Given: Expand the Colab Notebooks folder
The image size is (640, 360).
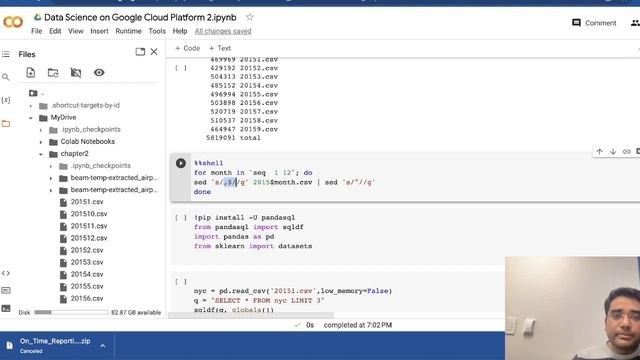Looking at the screenshot, I should pyautogui.click(x=41, y=142).
